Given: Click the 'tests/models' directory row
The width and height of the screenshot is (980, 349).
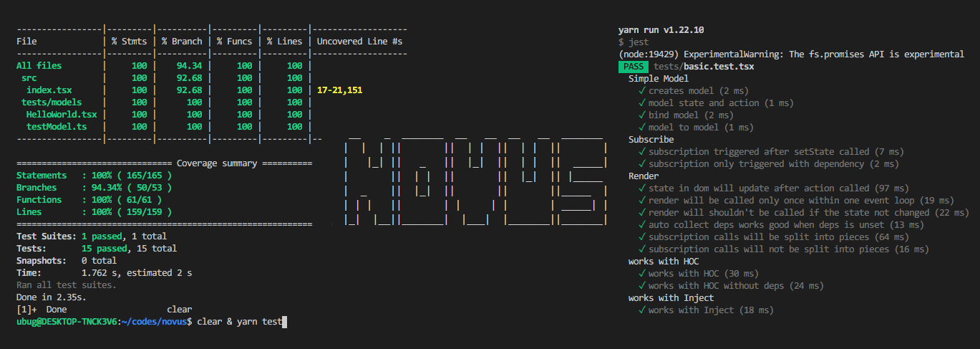Looking at the screenshot, I should (x=52, y=102).
